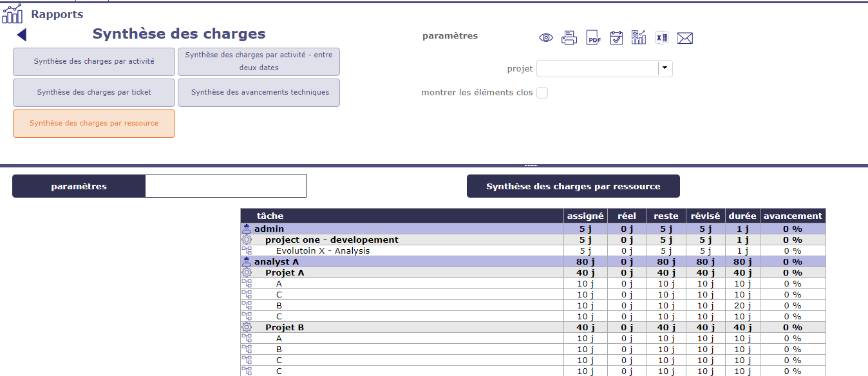Viewport: 868px width, 376px height.
Task: Open the projet dropdown arrow
Action: click(x=665, y=68)
